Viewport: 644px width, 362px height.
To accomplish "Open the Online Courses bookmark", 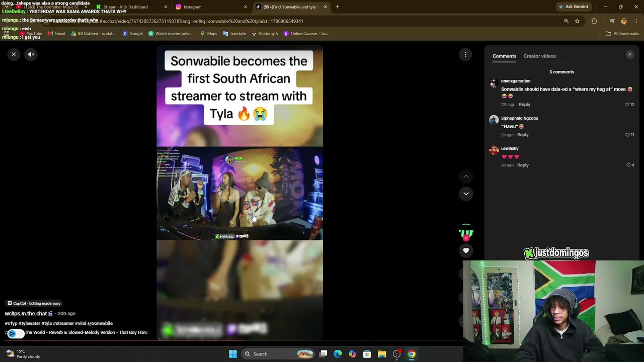I will (306, 34).
